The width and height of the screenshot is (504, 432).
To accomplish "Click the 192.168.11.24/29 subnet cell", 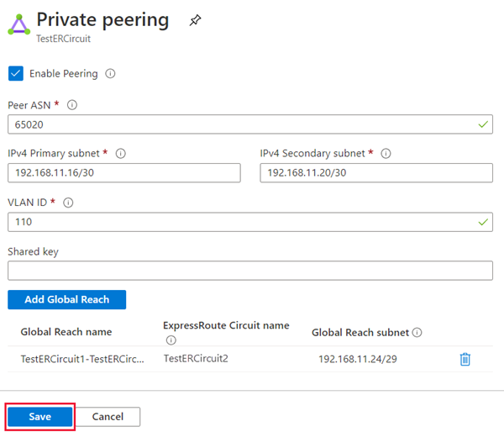I will pos(358,359).
